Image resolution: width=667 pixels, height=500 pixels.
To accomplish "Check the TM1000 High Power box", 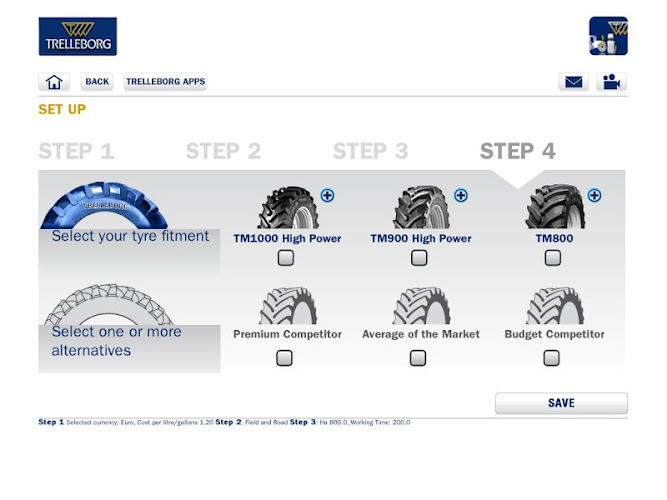I will 285,258.
